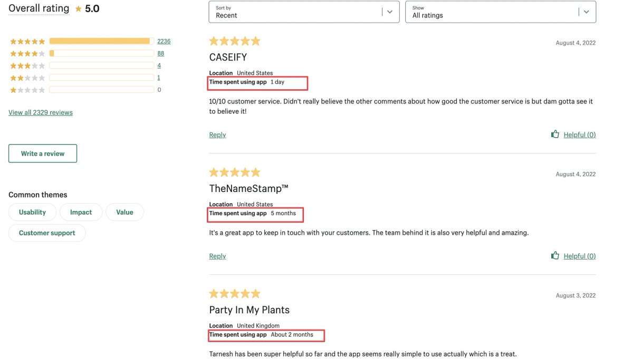Select the Customer support theme chip

pos(47,233)
